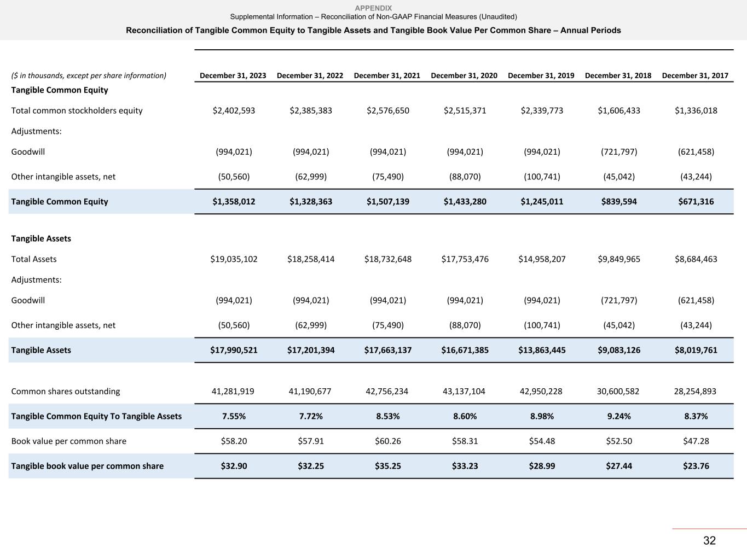Click the common shares figure 41,281,919
Image resolution: width=747 pixels, height=560 pixels.
[x=233, y=392]
